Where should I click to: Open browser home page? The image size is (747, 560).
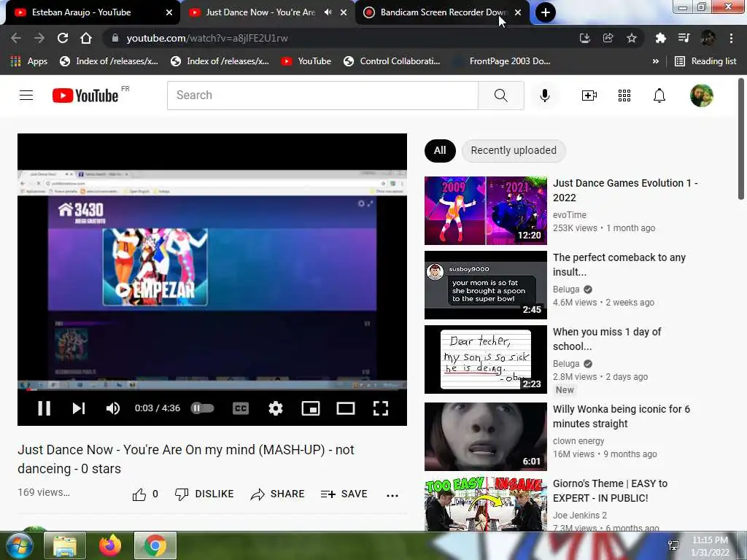tap(86, 38)
